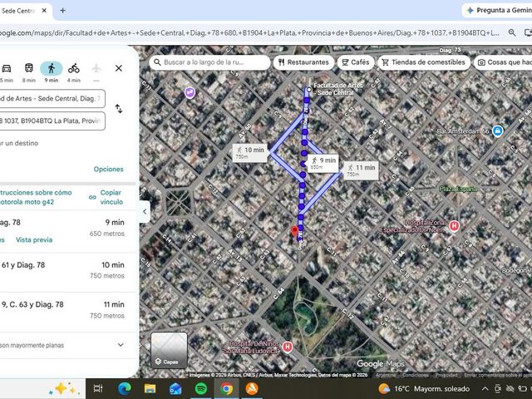Search in the Buscar a lo largo de la ruta box
Viewport: 532px width, 399px height.
[209, 62]
